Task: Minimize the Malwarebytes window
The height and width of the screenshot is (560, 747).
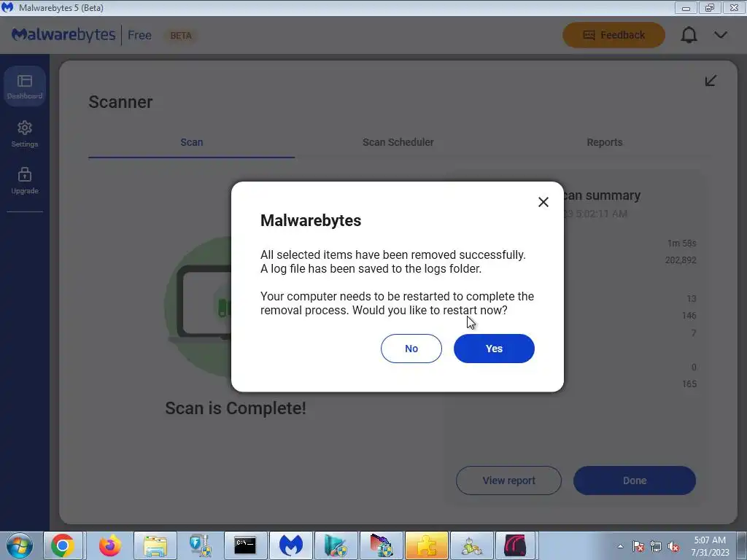Action: pos(686,7)
